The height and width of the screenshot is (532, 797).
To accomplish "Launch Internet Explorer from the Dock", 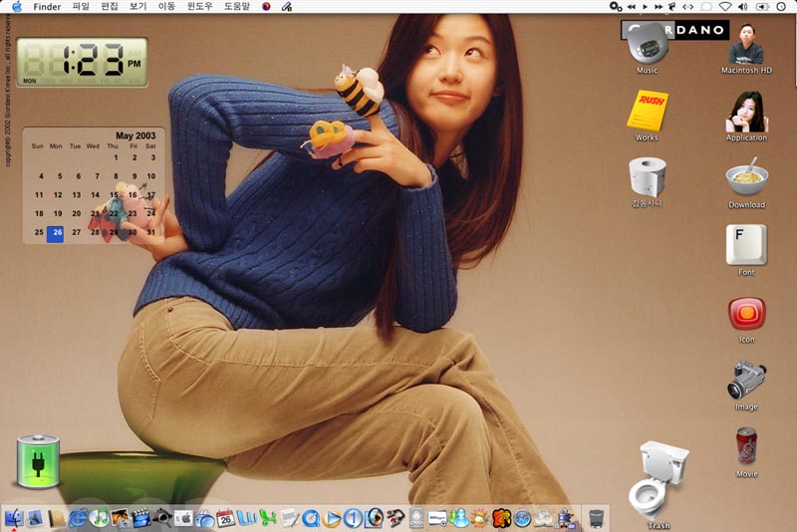I will pyautogui.click(x=78, y=518).
